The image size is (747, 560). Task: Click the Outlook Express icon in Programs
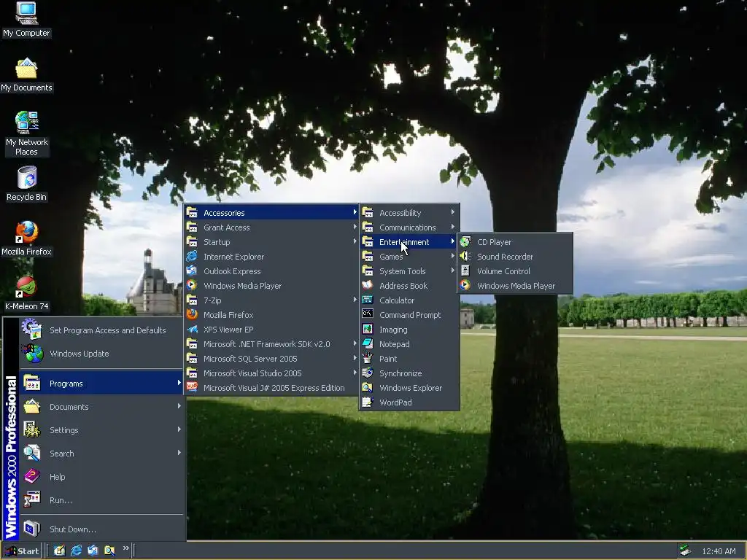pos(192,271)
